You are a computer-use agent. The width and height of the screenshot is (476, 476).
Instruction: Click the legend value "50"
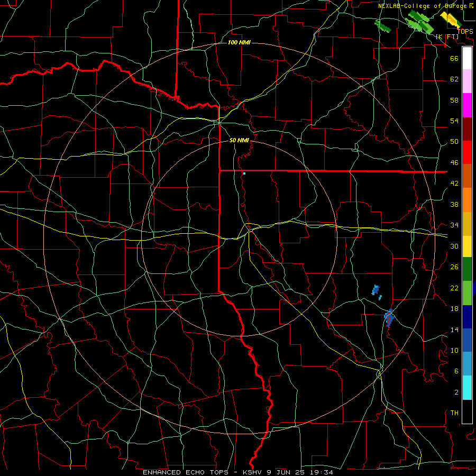point(454,142)
